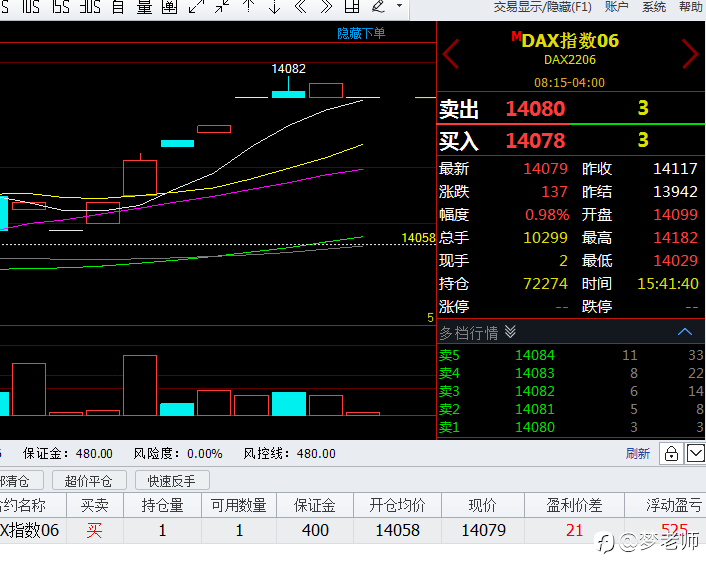This screenshot has width=706, height=579.
Task: Select the 卖5 14084 depth row
Action: pos(571,355)
